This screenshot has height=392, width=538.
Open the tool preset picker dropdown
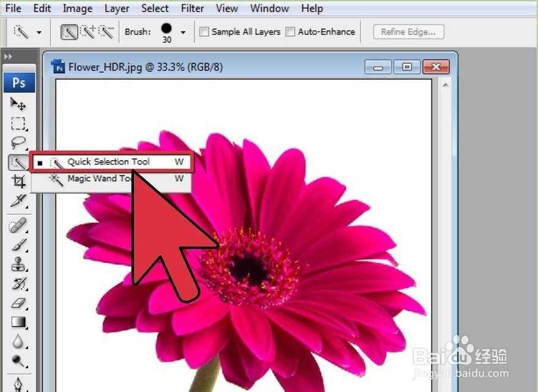pos(39,32)
